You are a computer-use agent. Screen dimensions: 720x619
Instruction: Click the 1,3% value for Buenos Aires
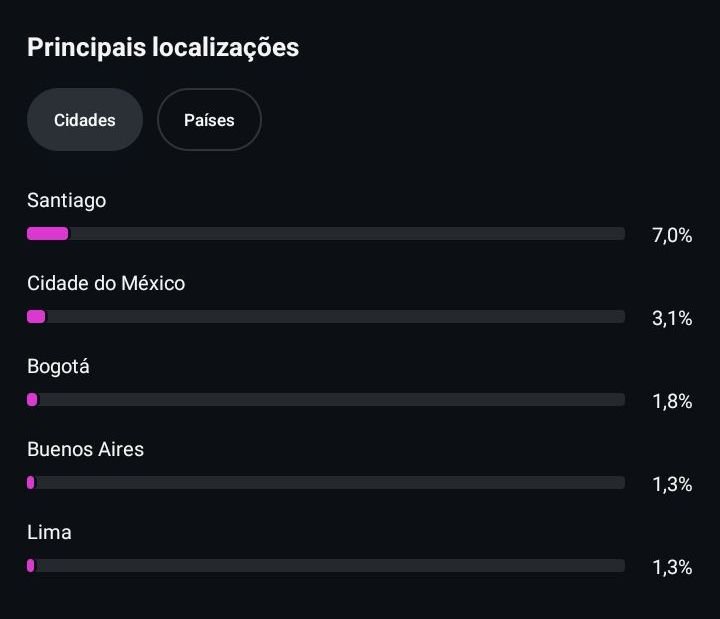coord(672,484)
